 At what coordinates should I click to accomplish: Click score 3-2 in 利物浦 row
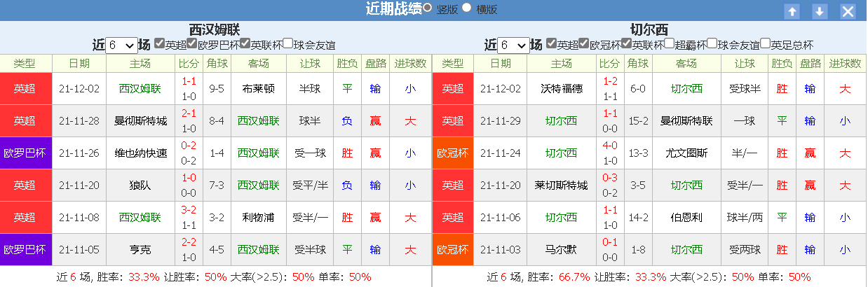189,209
